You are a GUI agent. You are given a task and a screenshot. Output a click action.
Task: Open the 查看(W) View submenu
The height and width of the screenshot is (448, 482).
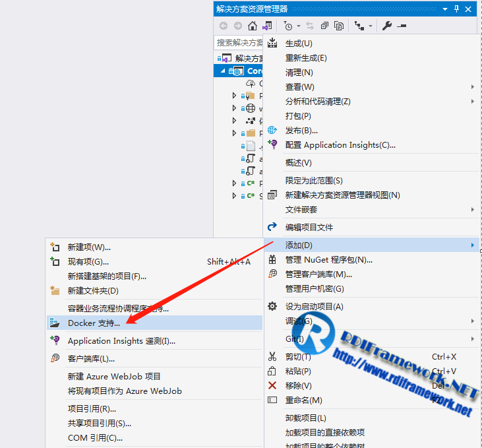click(371, 87)
